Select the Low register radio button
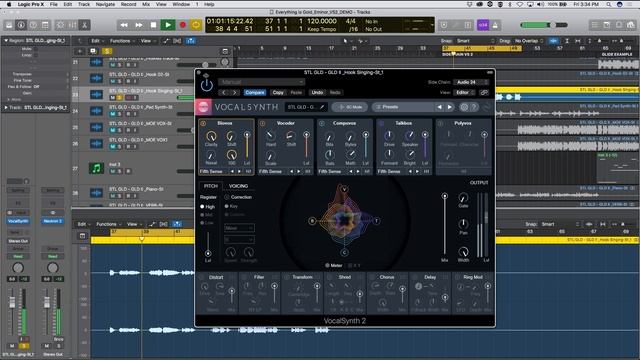 pos(202,223)
